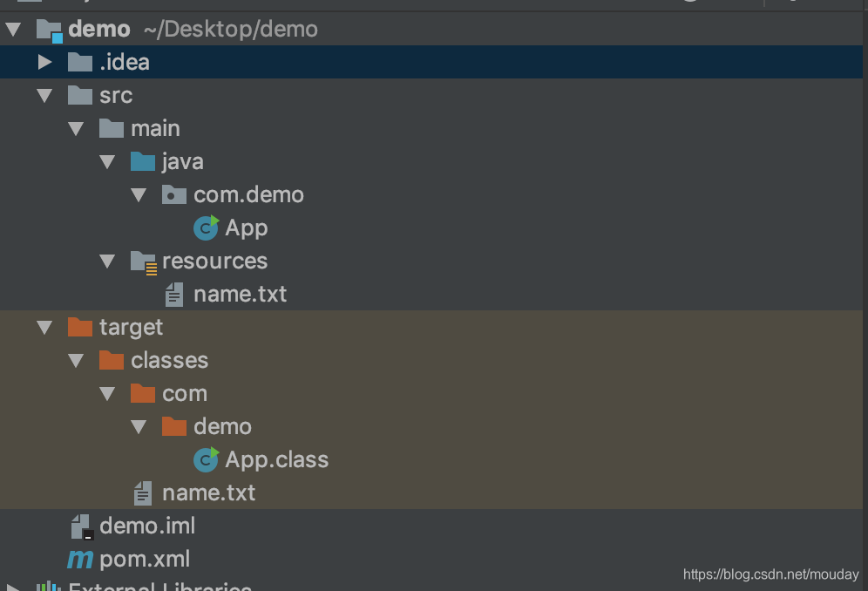Click the src folder icon

[x=80, y=95]
